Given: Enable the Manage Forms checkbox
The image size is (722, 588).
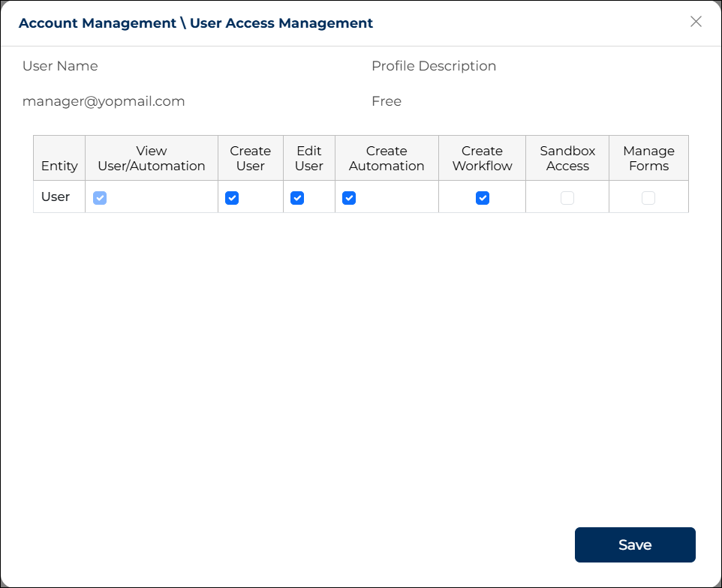Looking at the screenshot, I should (x=648, y=198).
